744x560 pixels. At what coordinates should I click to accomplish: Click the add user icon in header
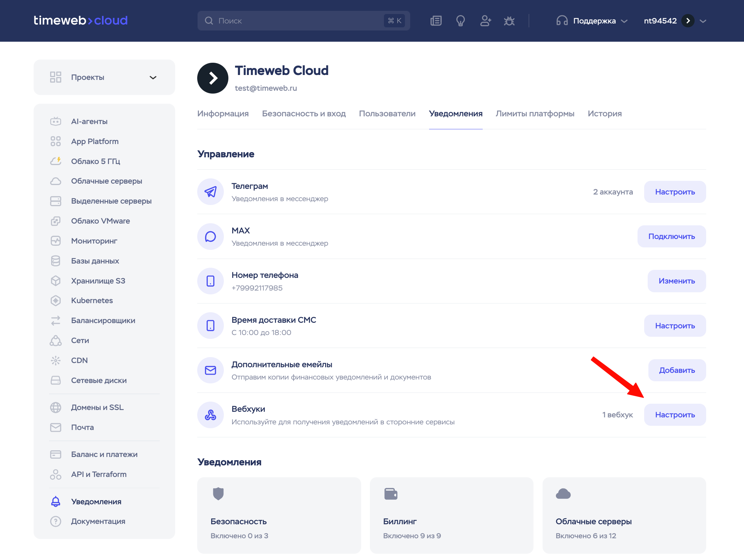pos(485,21)
